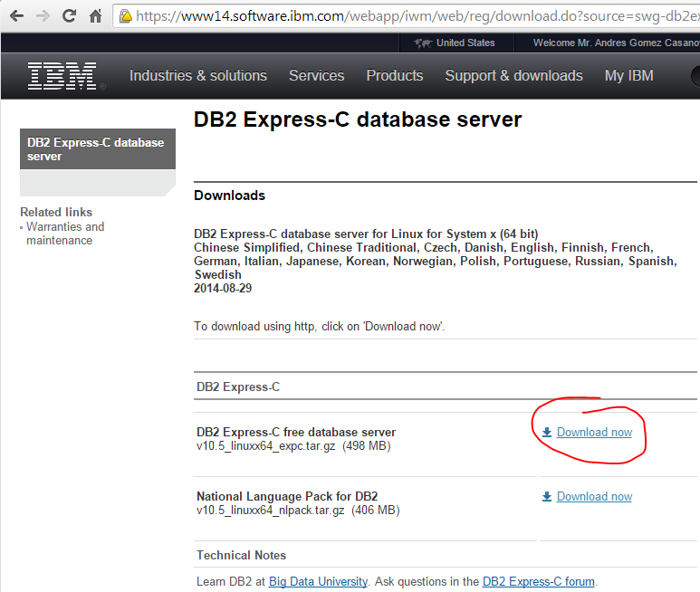Click National Language Pack for DB2 title
Viewport: 700px width, 592px height.
click(287, 497)
